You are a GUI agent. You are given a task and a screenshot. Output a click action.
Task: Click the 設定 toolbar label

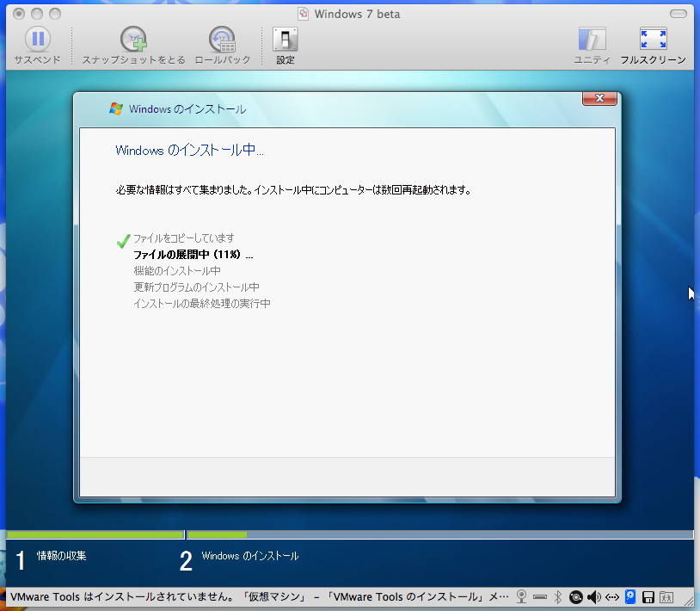pyautogui.click(x=286, y=60)
